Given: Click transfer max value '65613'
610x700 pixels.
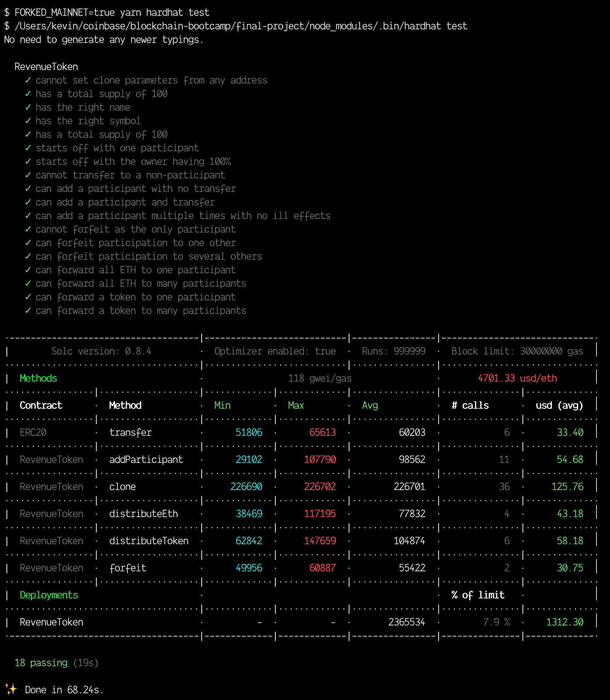Looking at the screenshot, I should [x=323, y=432].
